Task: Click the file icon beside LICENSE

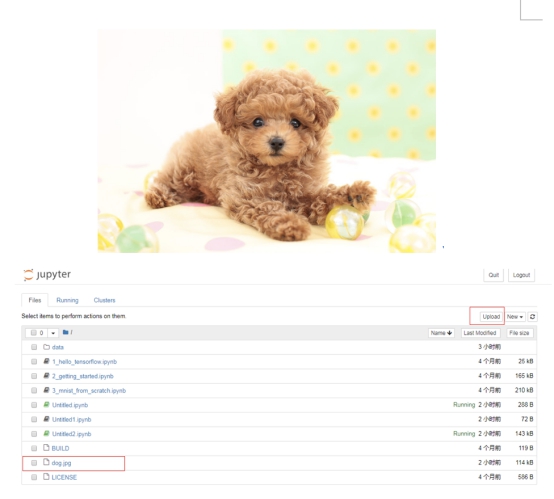Action: coord(46,477)
